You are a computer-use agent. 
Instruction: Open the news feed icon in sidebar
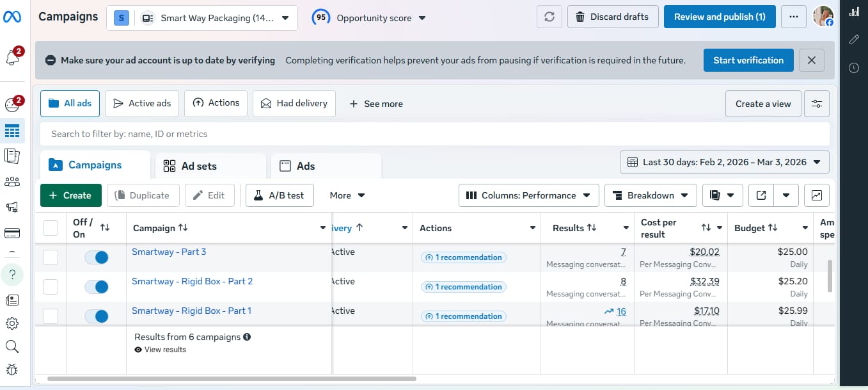point(12,300)
